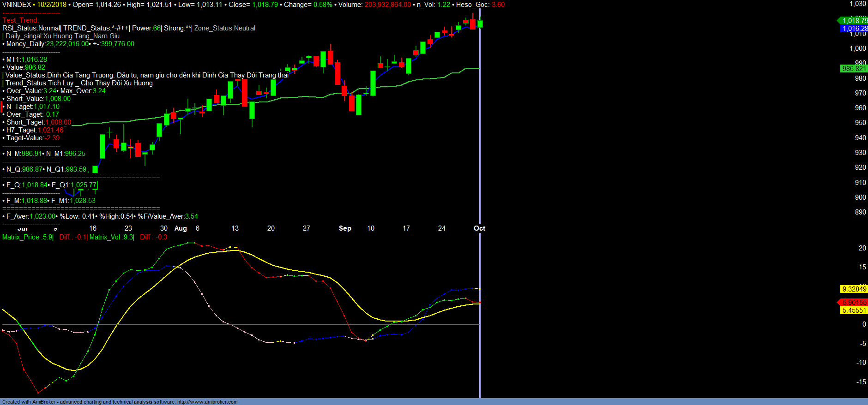Click the blue 1,016.28 price label
This screenshot has height=405, width=868.
pos(855,29)
